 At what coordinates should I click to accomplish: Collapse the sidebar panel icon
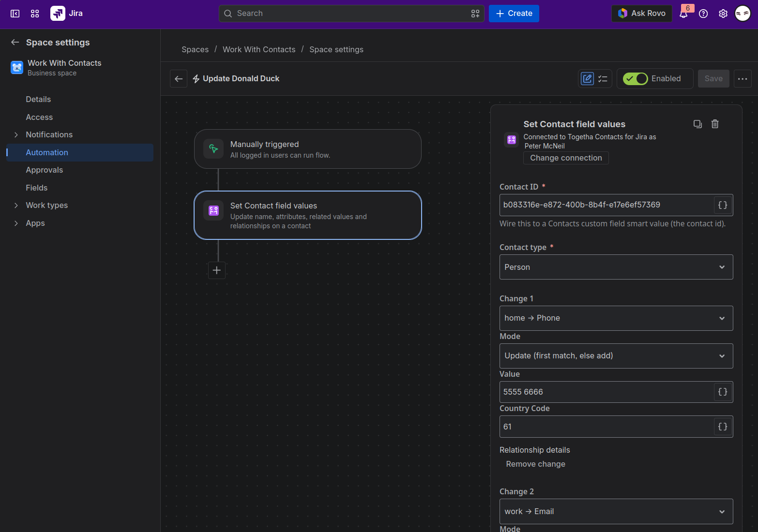coord(15,14)
